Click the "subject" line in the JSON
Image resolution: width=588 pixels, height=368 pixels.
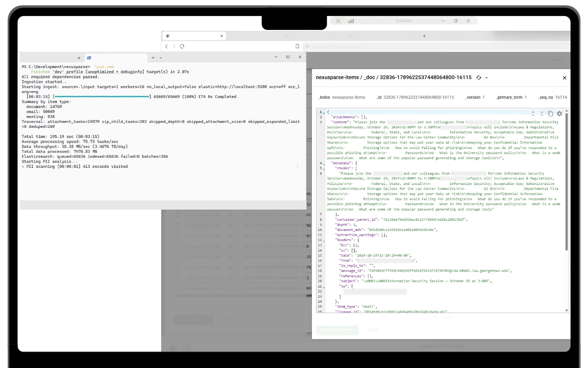click(x=416, y=281)
